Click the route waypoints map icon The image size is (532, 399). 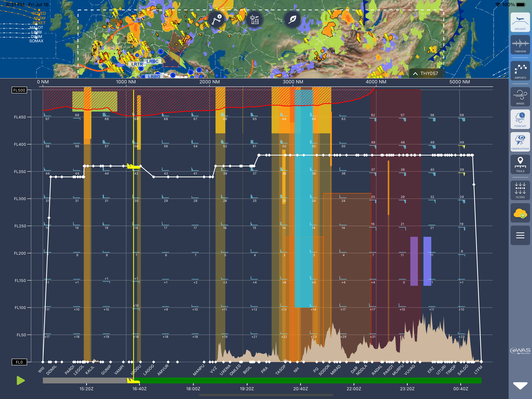pyautogui.click(x=216, y=20)
